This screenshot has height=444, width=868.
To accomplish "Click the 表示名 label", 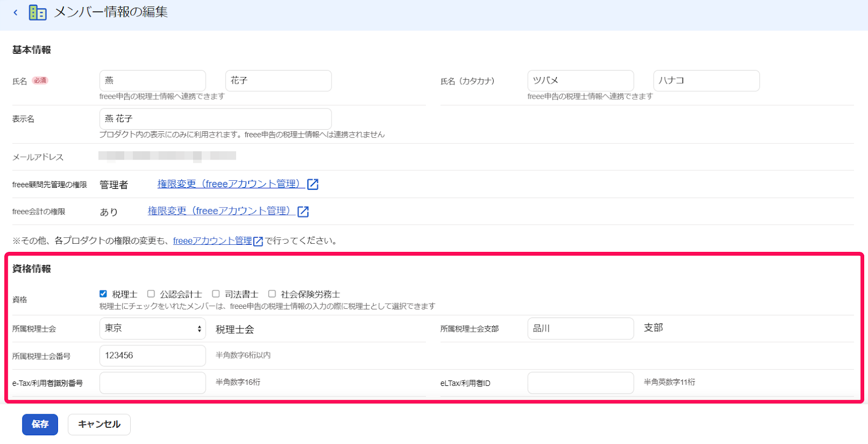I will point(23,119).
